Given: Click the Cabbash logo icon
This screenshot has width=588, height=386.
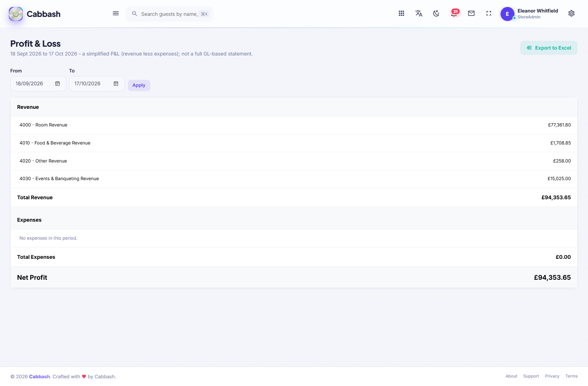Looking at the screenshot, I should coord(16,14).
